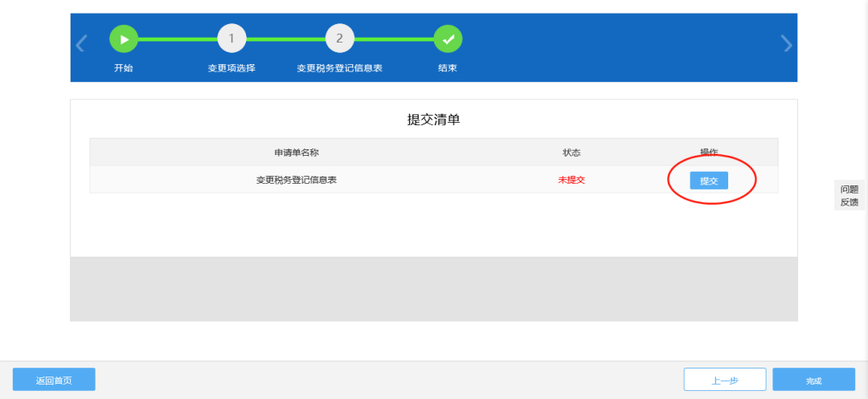868x399 pixels.
Task: Click the 开始 step label
Action: click(124, 68)
